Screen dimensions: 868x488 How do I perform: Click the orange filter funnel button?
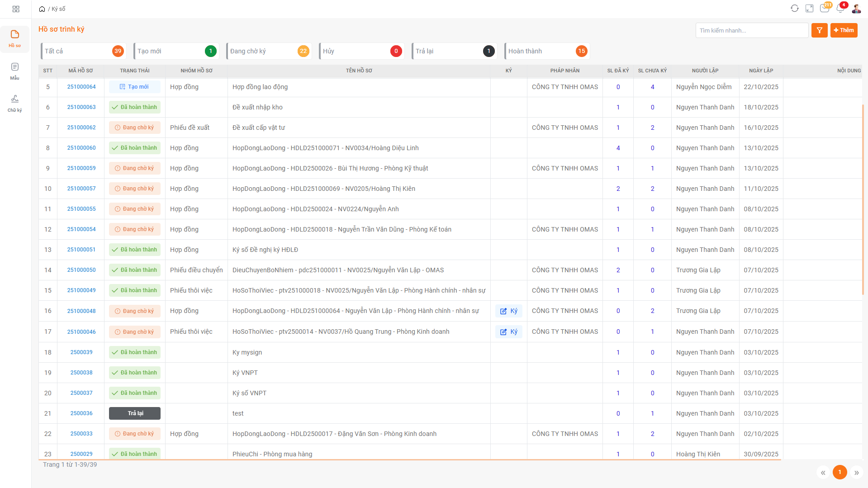click(x=819, y=30)
